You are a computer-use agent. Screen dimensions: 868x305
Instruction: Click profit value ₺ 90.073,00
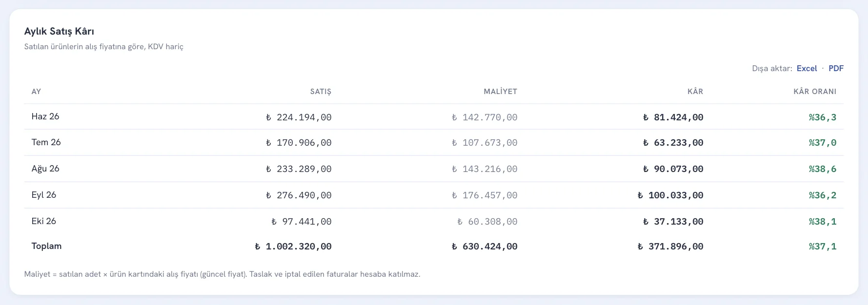[673, 169]
